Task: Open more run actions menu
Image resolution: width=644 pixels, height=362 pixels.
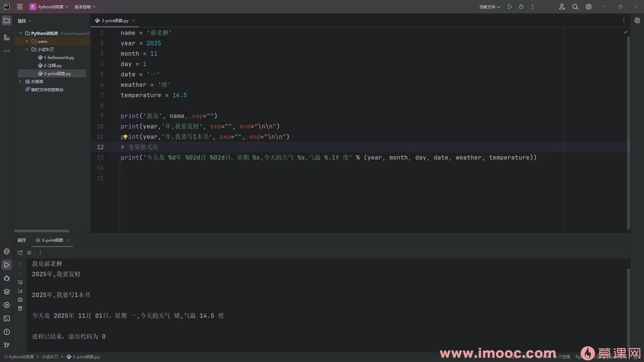Action: point(533,7)
